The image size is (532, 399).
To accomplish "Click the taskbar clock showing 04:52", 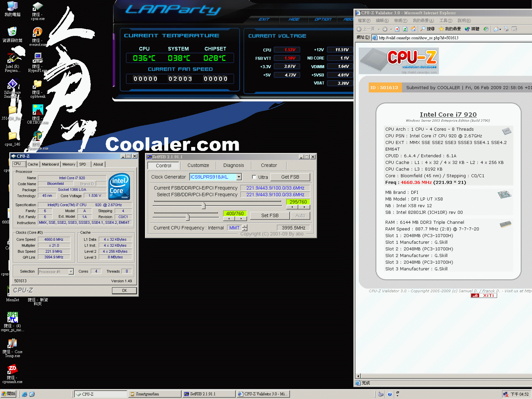I will [519, 394].
